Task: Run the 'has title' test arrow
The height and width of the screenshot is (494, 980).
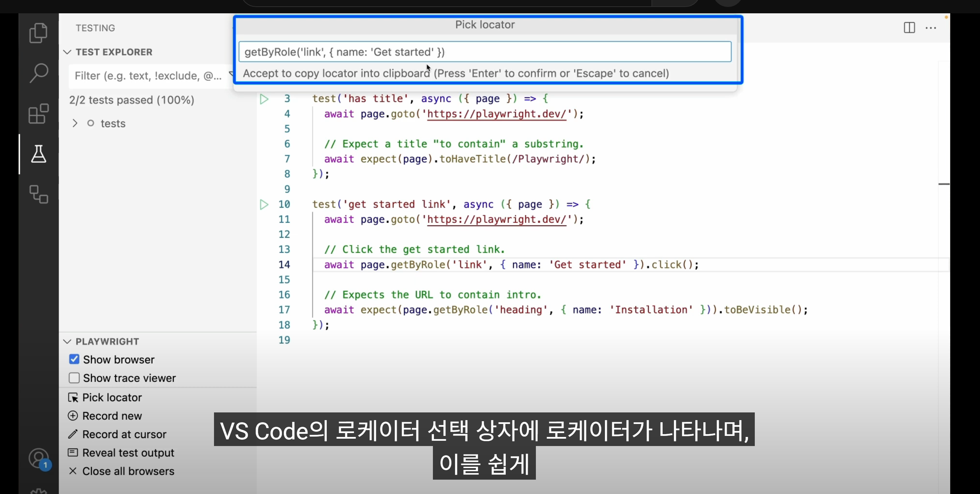Action: [x=264, y=99]
